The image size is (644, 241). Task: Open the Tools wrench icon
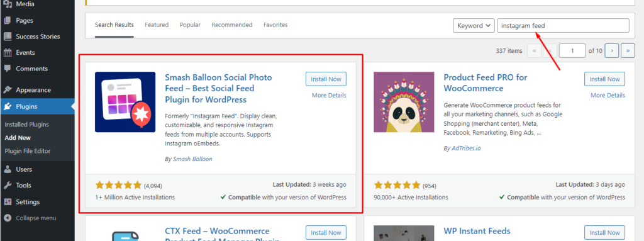(8, 186)
